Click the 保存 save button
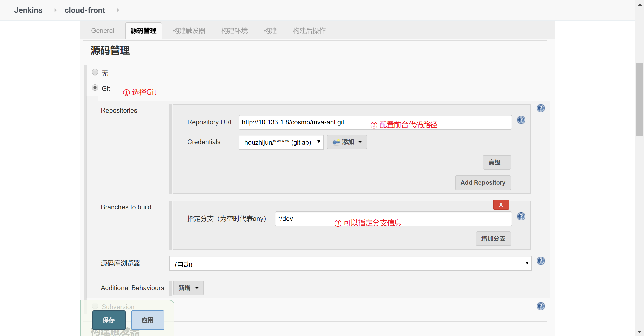Screen dimensions: 644x336 pos(109,320)
